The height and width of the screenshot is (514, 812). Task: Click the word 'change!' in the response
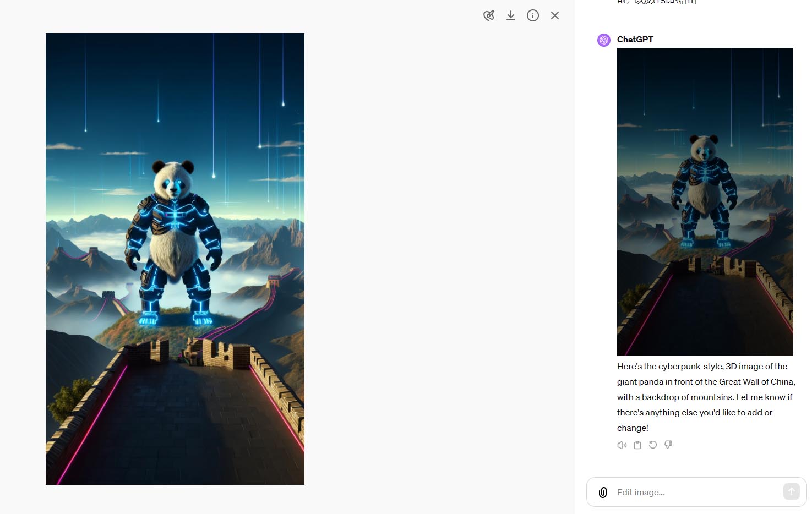tap(633, 428)
